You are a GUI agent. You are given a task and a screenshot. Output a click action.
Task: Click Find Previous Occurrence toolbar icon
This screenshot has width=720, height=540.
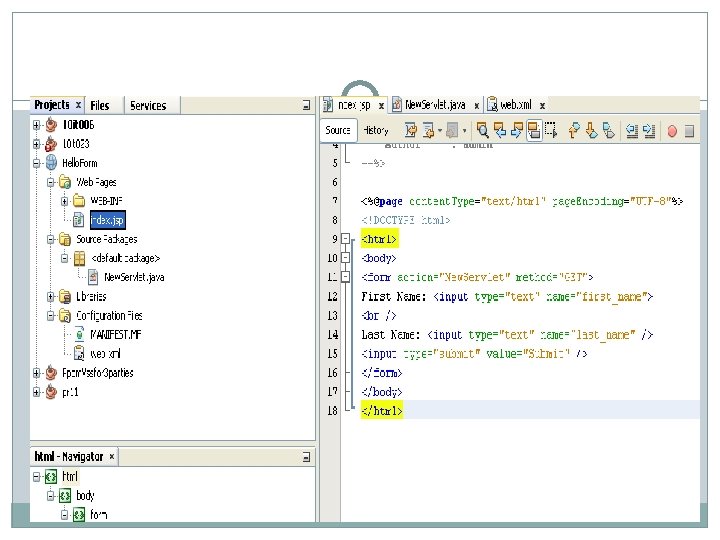(499, 130)
